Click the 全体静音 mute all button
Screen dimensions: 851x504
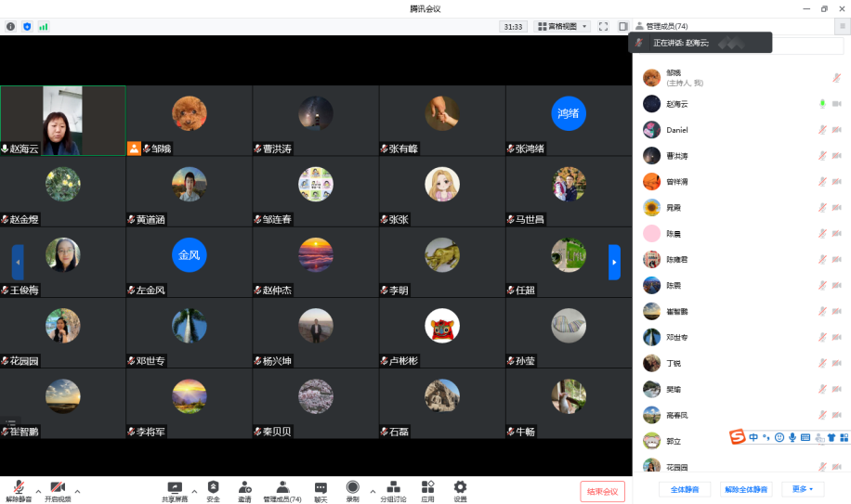685,489
